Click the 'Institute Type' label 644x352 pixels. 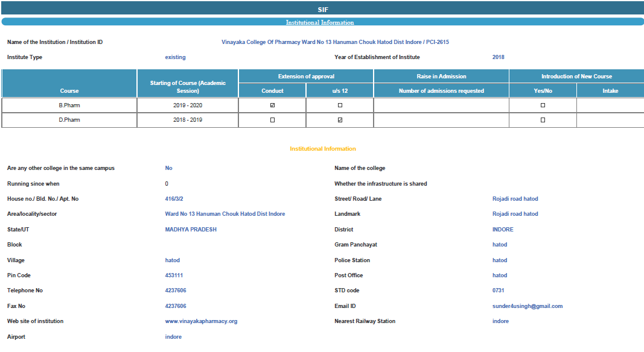[x=25, y=57]
